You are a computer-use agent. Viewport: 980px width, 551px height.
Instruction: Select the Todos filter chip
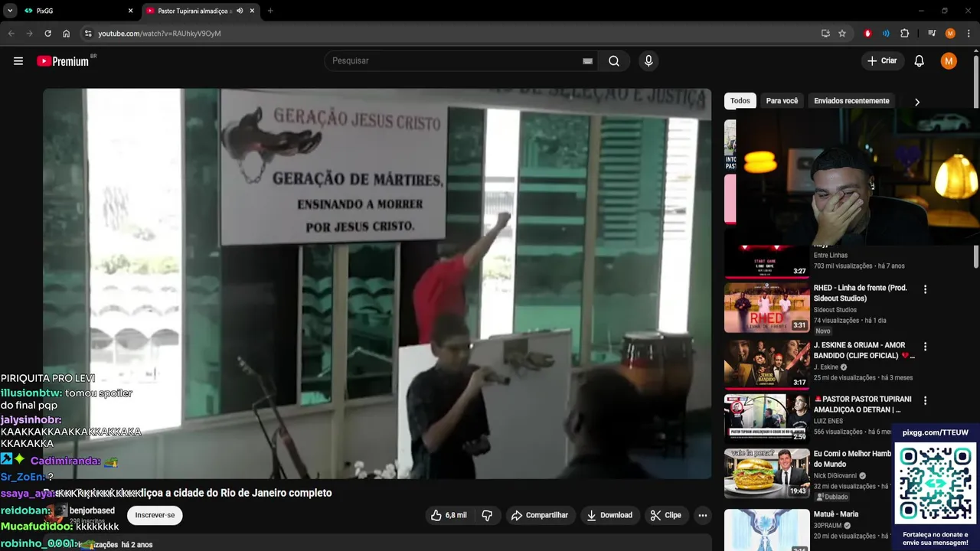pos(740,101)
